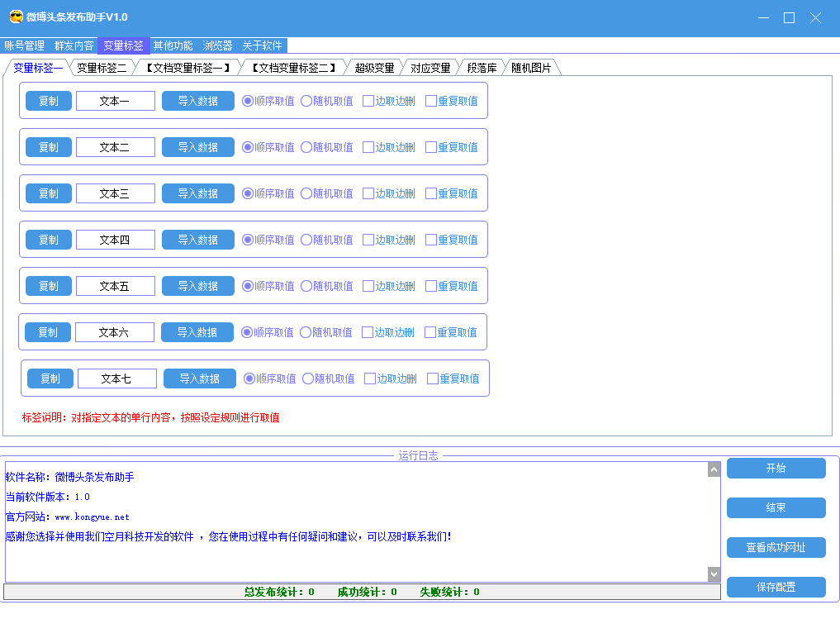The width and height of the screenshot is (840, 619).
Task: Enable 重复取值 checkbox for 文本一
Action: point(452,101)
